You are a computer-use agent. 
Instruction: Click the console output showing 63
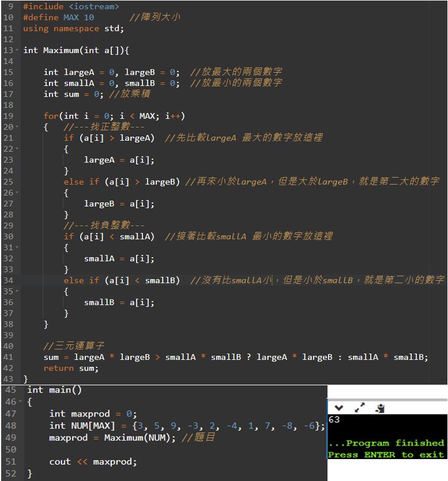(334, 420)
